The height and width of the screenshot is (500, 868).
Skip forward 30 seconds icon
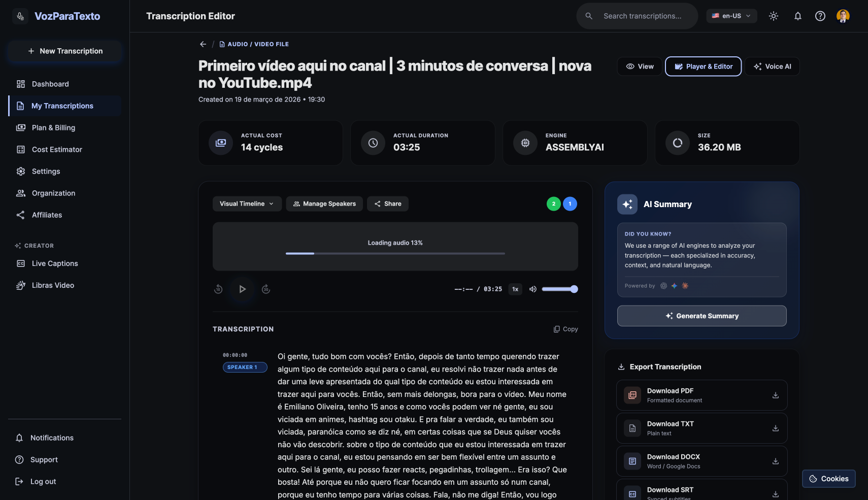click(266, 289)
